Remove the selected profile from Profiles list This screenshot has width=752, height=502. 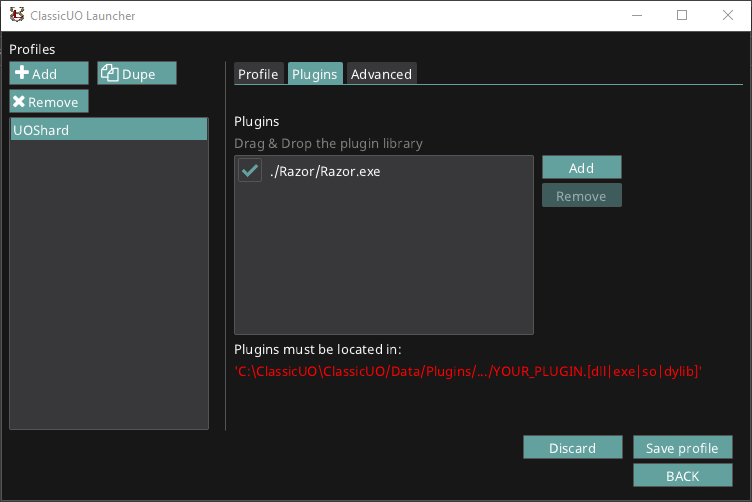pos(49,102)
